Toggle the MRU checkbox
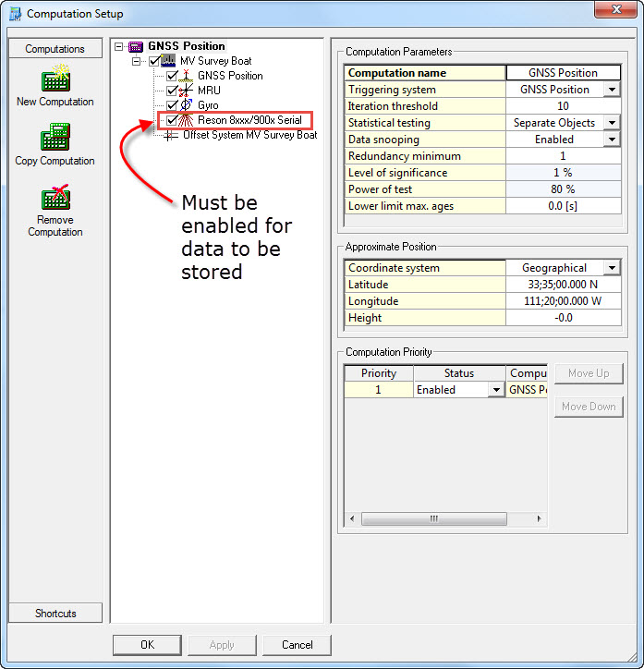 click(x=172, y=91)
